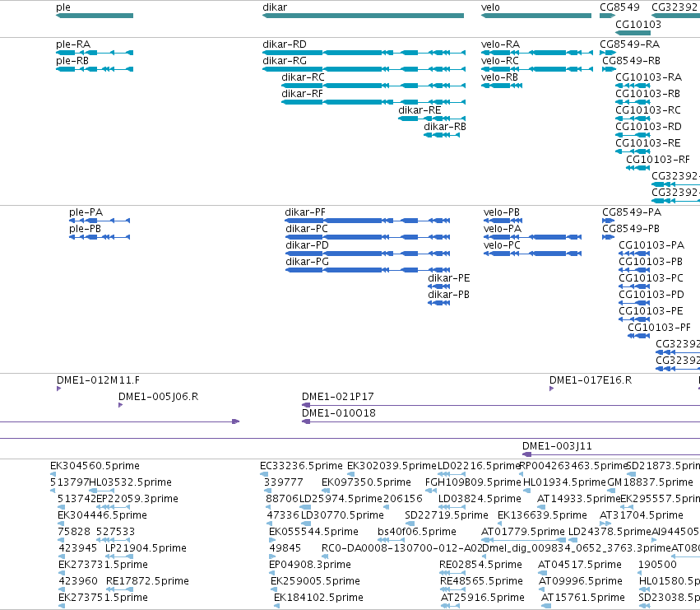Image resolution: width=700 pixels, height=610 pixels.
Task: Click the CG8549-PA protein feature
Action: tap(609, 221)
